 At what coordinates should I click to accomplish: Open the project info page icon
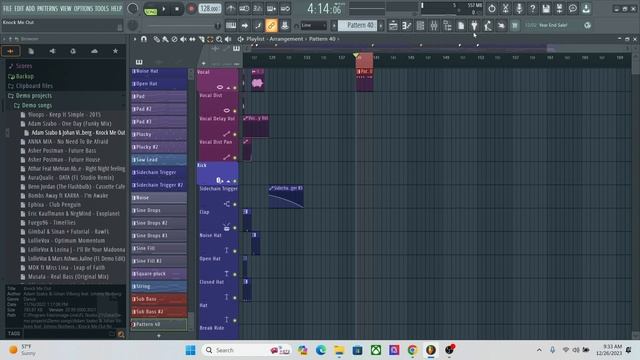coord(461,26)
